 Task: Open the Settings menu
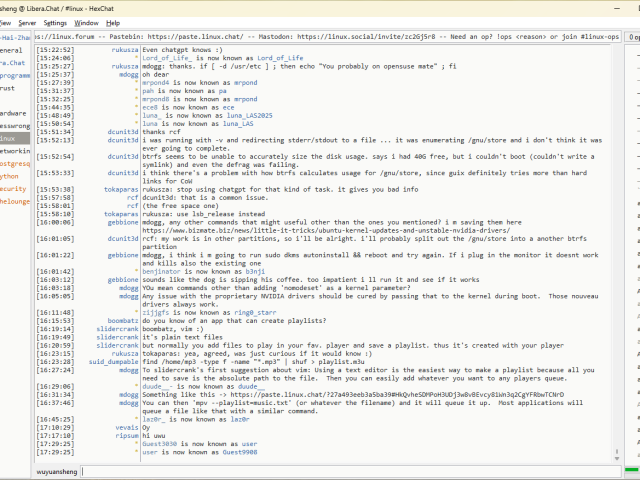[56, 22]
